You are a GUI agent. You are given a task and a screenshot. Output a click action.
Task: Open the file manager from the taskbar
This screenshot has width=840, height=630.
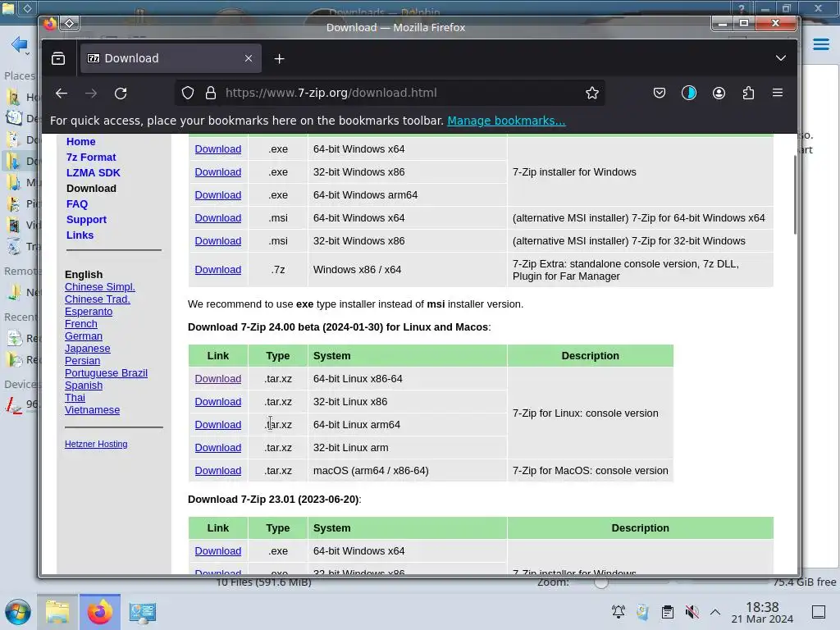coord(57,612)
